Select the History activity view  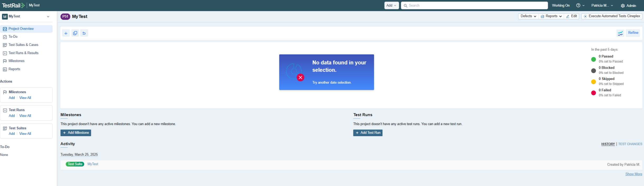[x=608, y=144]
